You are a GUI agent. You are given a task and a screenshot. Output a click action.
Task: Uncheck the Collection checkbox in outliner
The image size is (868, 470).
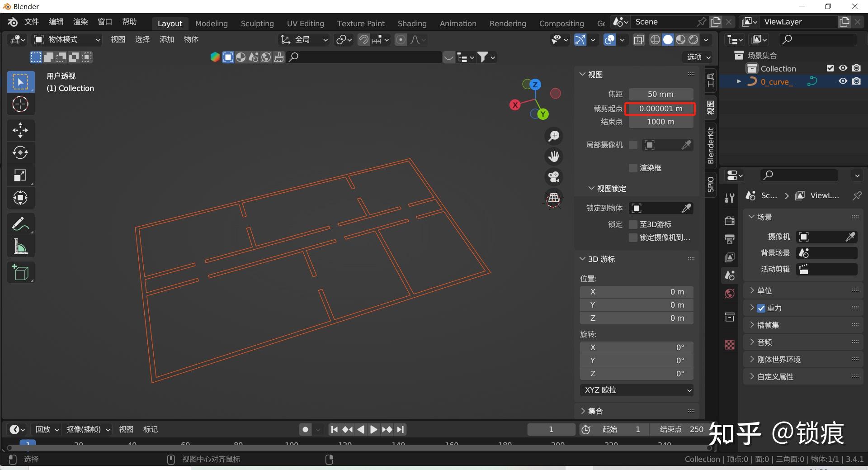(830, 68)
